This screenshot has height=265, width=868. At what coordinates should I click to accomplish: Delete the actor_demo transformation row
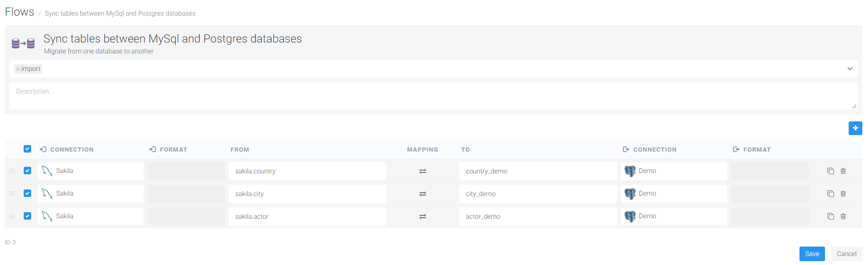(x=843, y=216)
